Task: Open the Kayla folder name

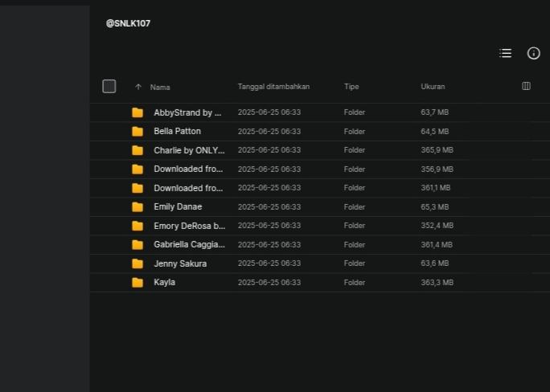Action: pyautogui.click(x=164, y=282)
